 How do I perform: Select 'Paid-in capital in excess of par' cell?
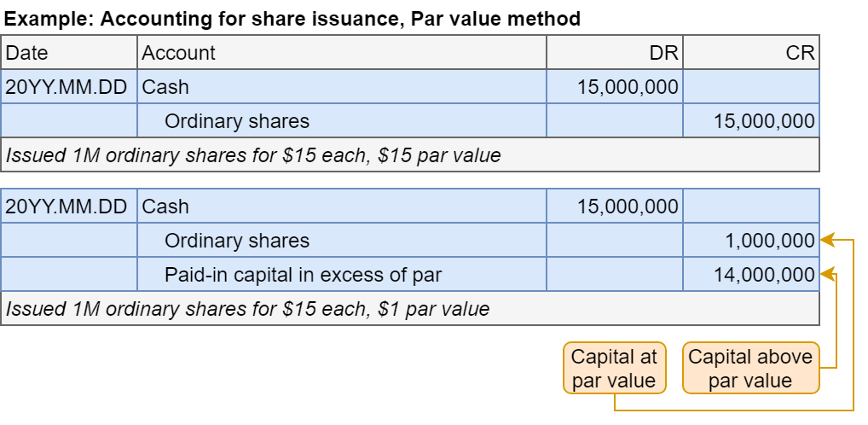click(x=341, y=275)
